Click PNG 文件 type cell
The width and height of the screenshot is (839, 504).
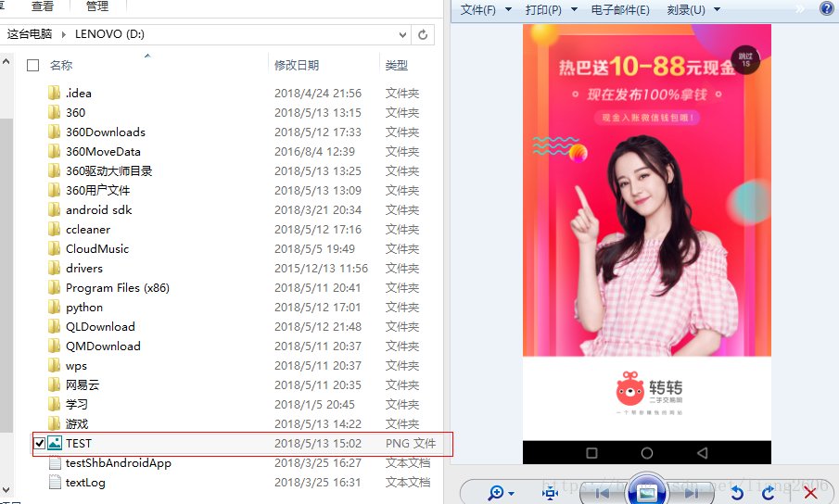[x=411, y=444]
